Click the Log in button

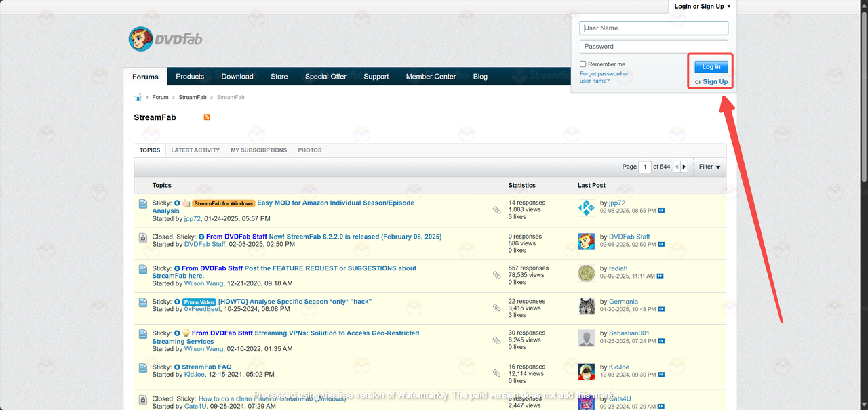[711, 67]
